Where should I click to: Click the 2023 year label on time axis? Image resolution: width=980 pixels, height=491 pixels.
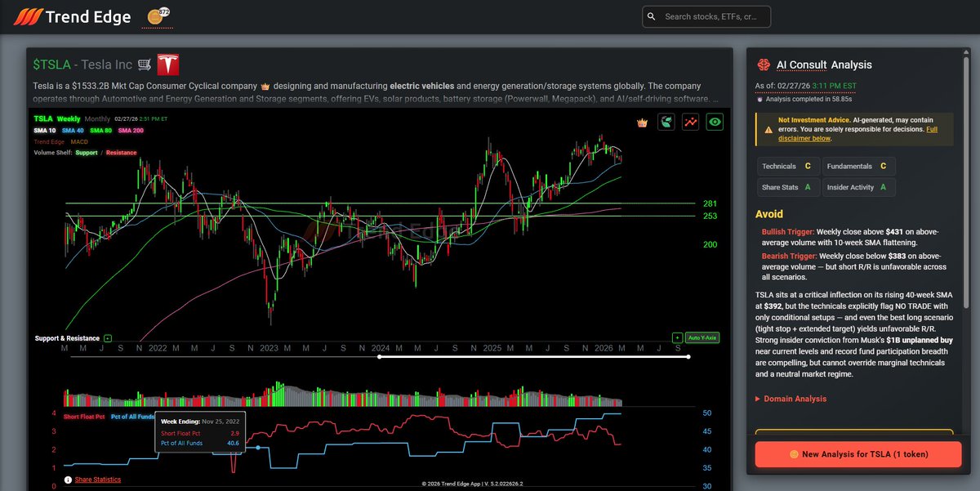click(269, 347)
